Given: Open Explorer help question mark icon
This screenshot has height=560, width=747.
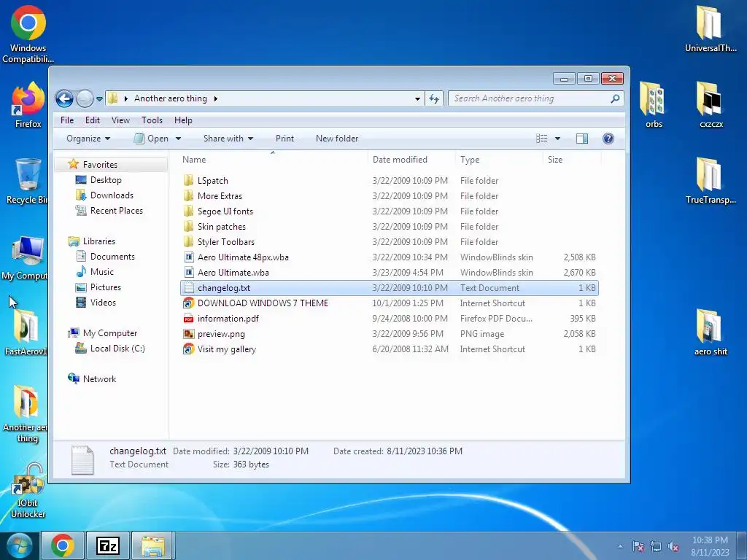Looking at the screenshot, I should coord(608,139).
